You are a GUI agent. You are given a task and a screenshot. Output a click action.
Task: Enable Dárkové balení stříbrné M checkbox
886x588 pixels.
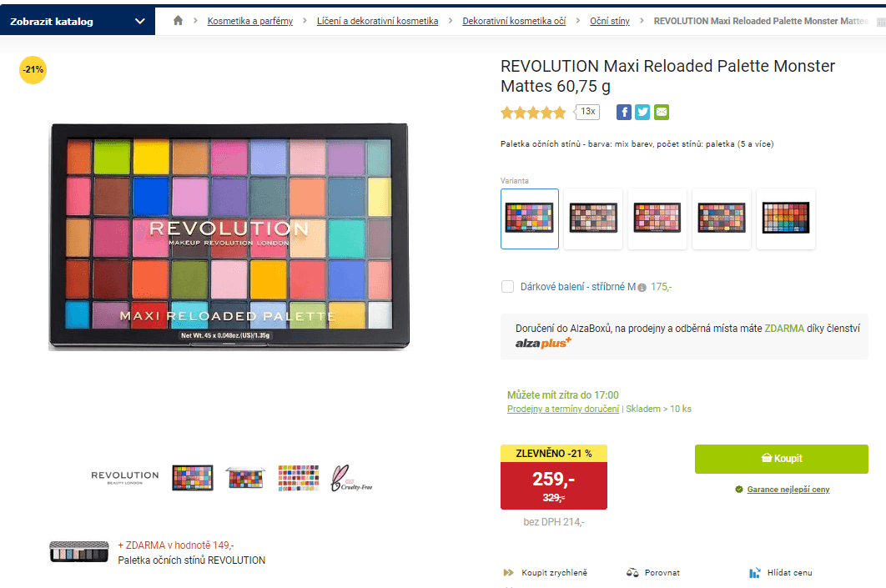click(507, 287)
